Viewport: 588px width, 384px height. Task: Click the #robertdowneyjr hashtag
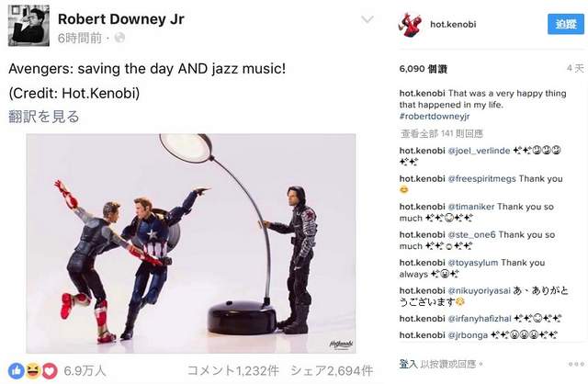tap(435, 117)
